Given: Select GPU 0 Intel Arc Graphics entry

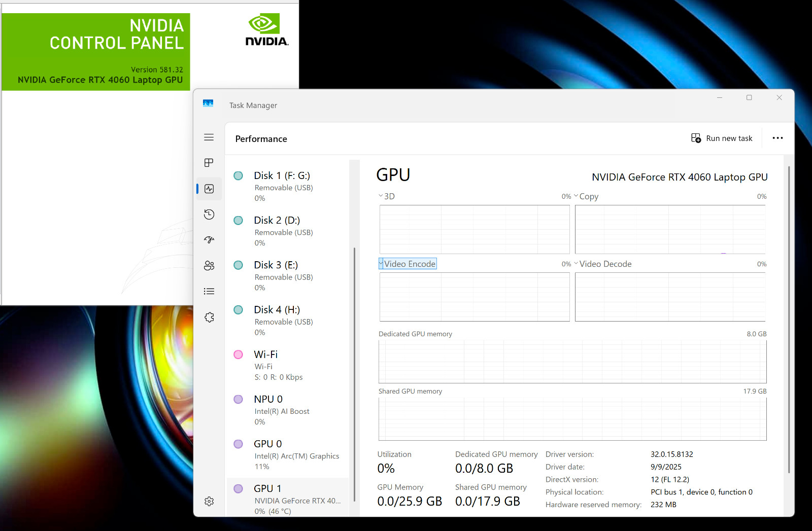Looking at the screenshot, I should coord(288,455).
